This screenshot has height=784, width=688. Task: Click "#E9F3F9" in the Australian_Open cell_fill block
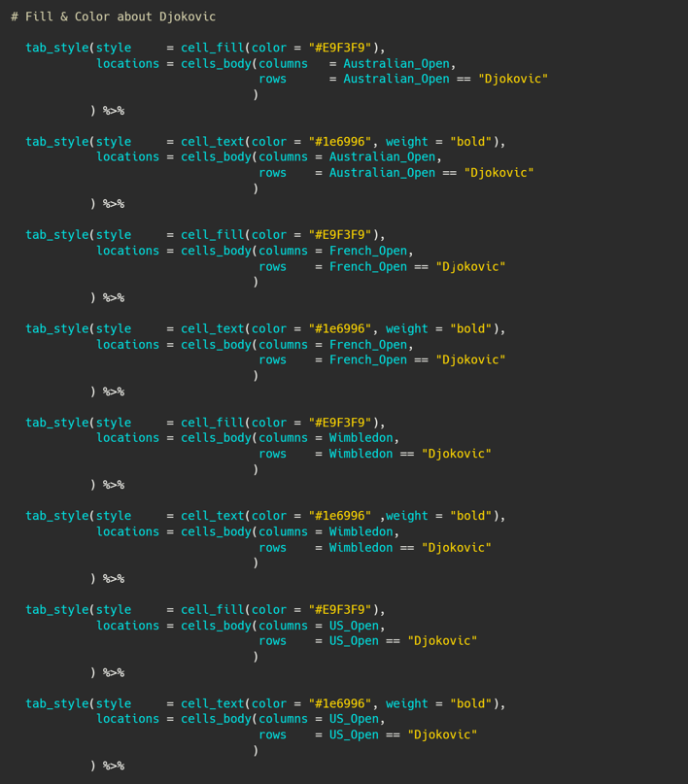point(340,48)
